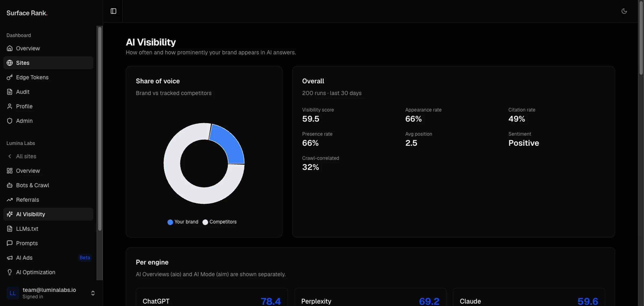The image size is (644, 306).
Task: Click the AI Visibility page title
Action: click(x=151, y=42)
